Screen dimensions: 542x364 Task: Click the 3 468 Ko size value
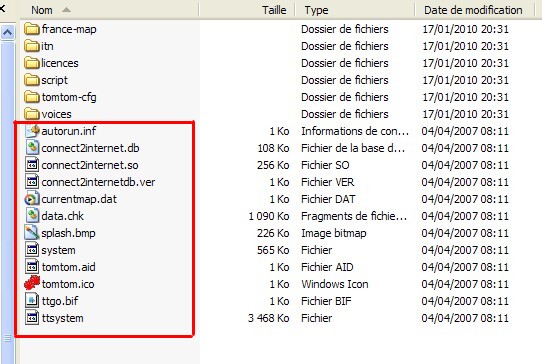(x=269, y=318)
